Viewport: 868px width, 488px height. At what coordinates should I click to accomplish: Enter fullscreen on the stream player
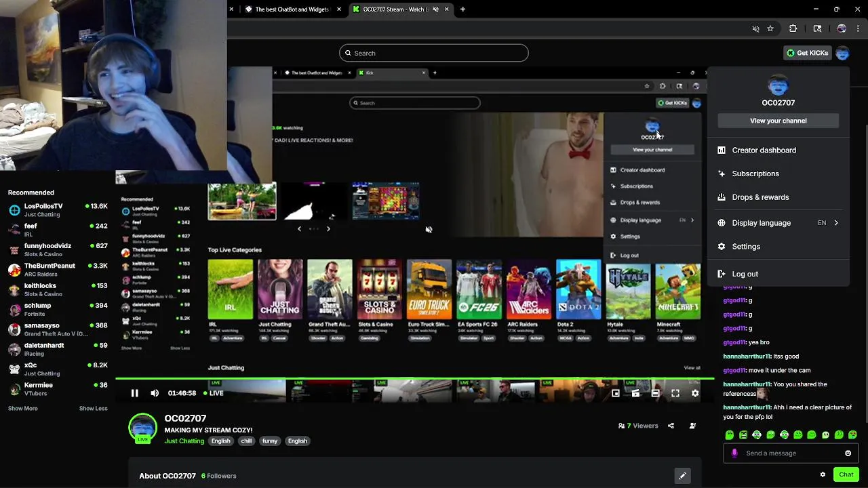pos(675,393)
